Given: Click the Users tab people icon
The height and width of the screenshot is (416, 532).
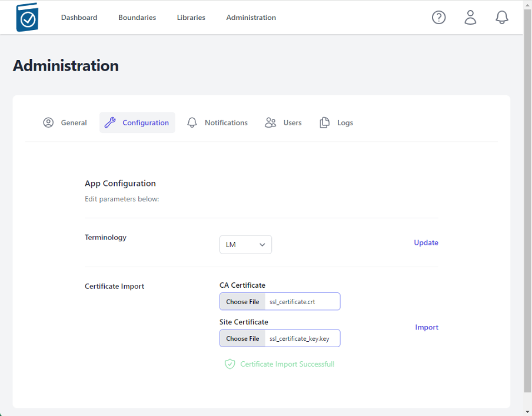Looking at the screenshot, I should (x=270, y=122).
